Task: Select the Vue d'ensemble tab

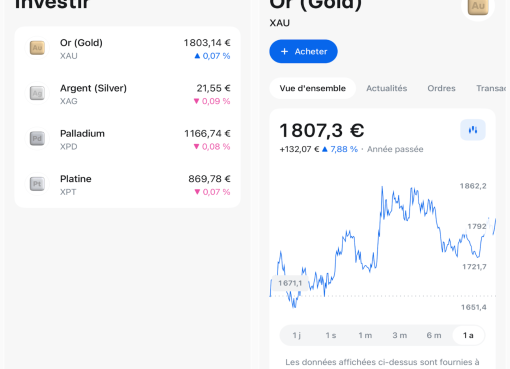Action: [313, 88]
